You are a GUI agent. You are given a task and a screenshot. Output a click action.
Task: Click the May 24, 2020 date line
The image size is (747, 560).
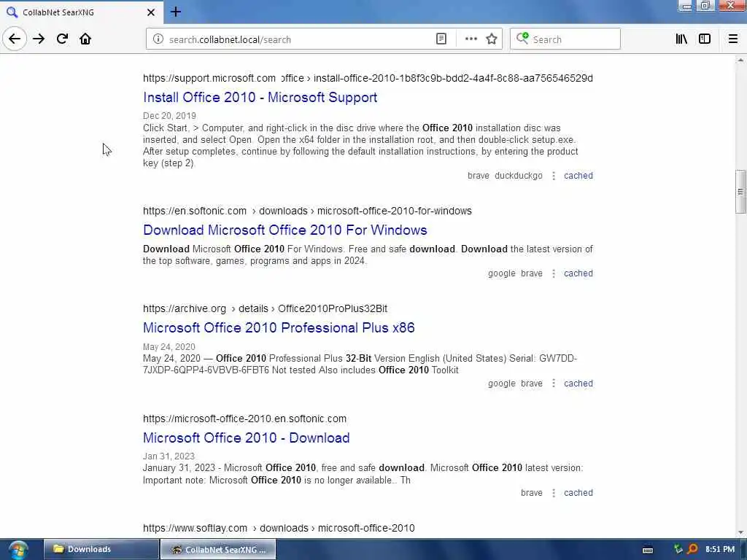tap(169, 346)
